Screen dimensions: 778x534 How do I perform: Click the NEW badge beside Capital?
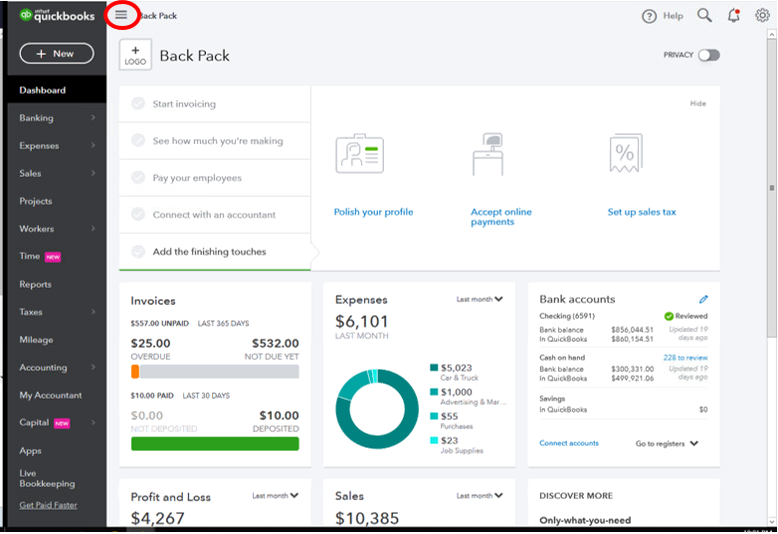pos(62,423)
